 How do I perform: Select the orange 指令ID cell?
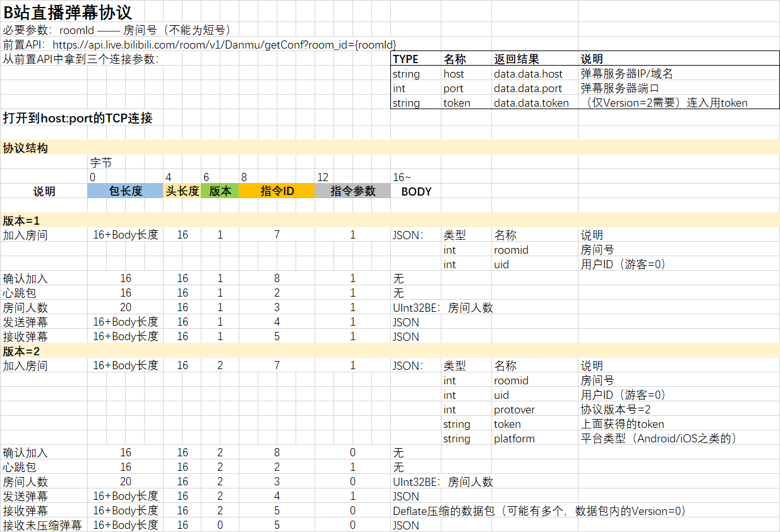click(x=277, y=191)
